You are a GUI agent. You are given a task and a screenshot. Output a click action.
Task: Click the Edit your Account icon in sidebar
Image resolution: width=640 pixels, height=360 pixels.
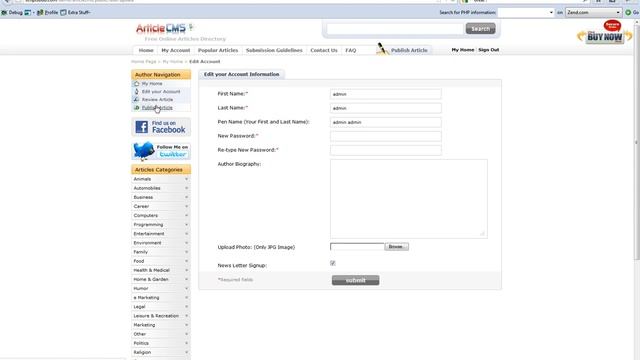tap(137, 91)
